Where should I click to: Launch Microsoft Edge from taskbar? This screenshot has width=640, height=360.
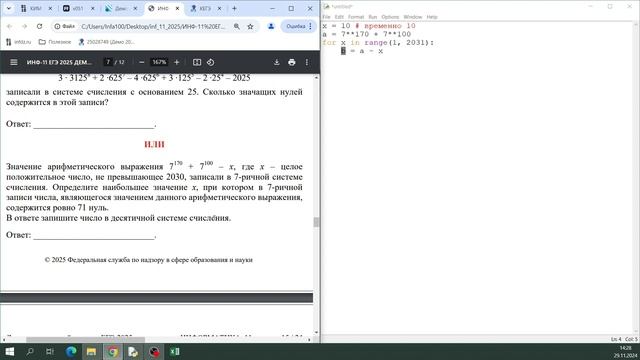coord(71,351)
